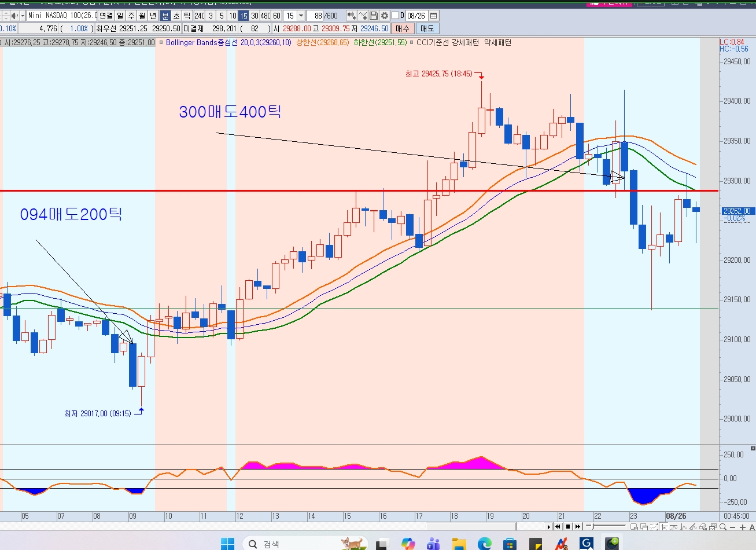
Task: Click the magnifier zoom icon below chart
Action: [723, 527]
